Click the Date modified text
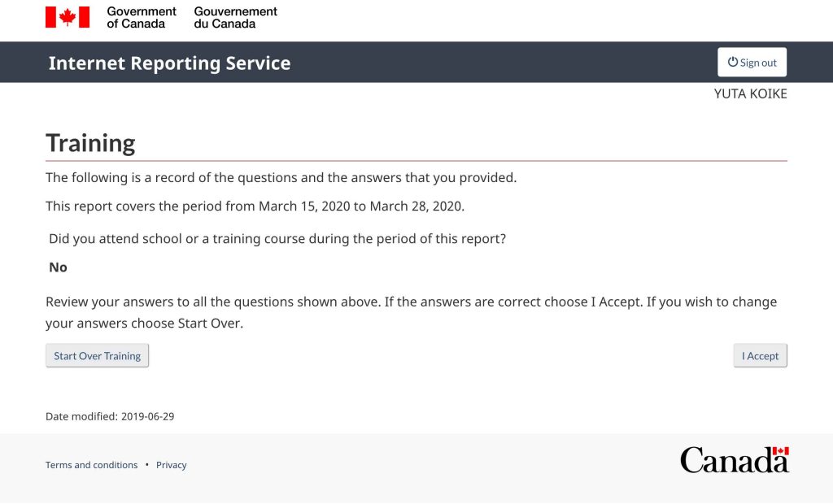The height and width of the screenshot is (504, 833). [110, 416]
